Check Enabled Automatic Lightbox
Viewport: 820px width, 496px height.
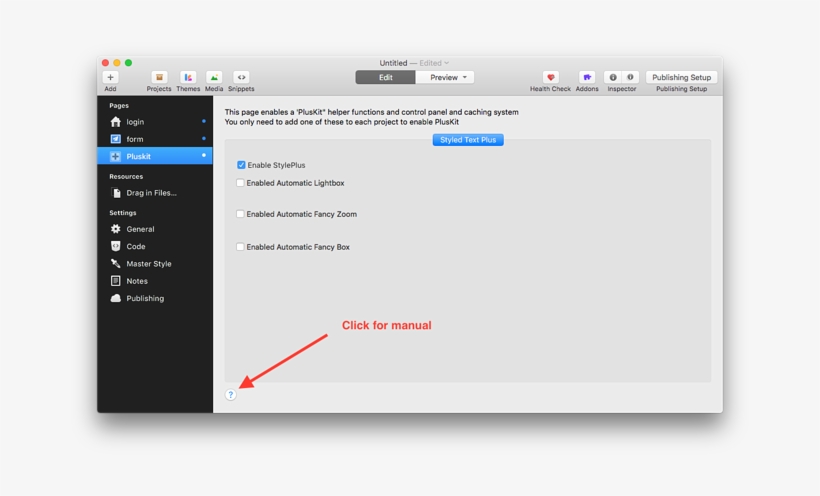pos(240,183)
